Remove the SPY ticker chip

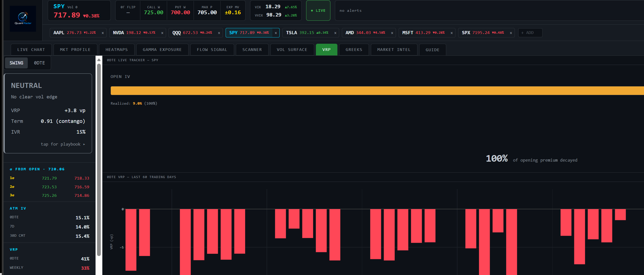(276, 33)
